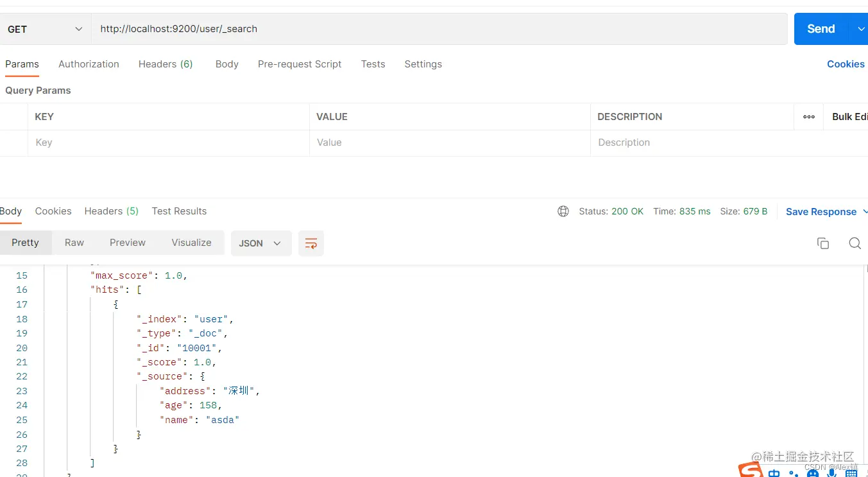Click the Send button

point(821,29)
